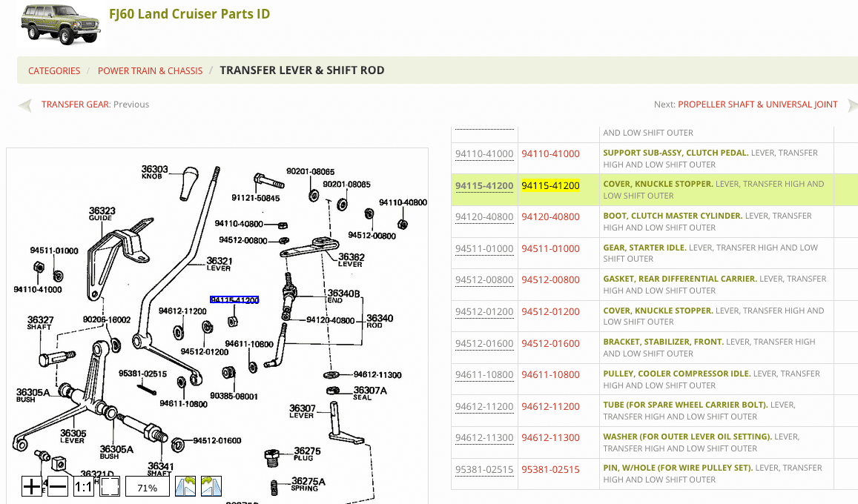
Task: Click the right arrow after Propeller Shaft link
Action: pyautogui.click(x=852, y=105)
